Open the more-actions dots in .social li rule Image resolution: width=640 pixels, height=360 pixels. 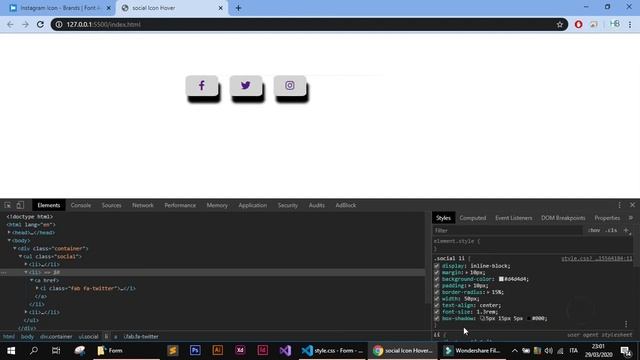point(626,324)
